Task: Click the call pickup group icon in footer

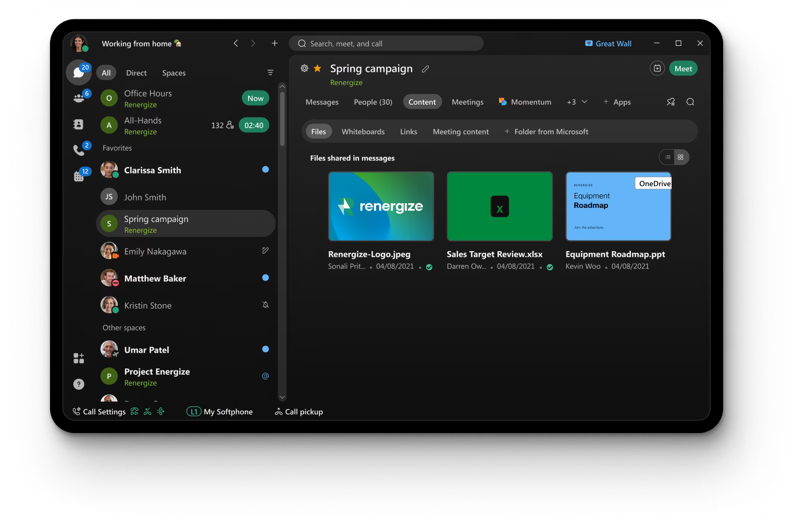Action: [147, 412]
